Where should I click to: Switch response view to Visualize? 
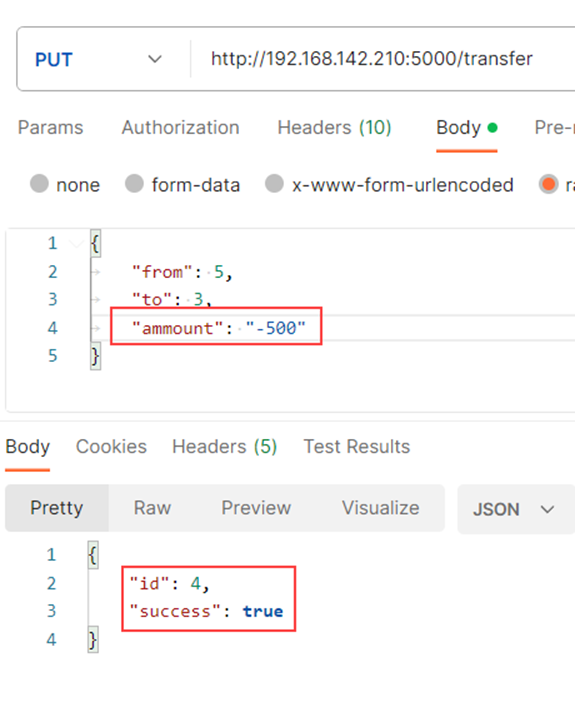[x=381, y=508]
